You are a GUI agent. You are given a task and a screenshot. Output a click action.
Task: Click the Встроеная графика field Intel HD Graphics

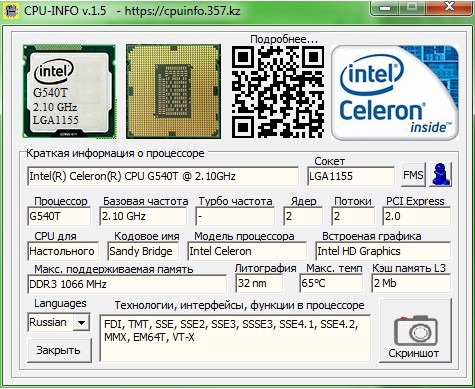point(383,251)
